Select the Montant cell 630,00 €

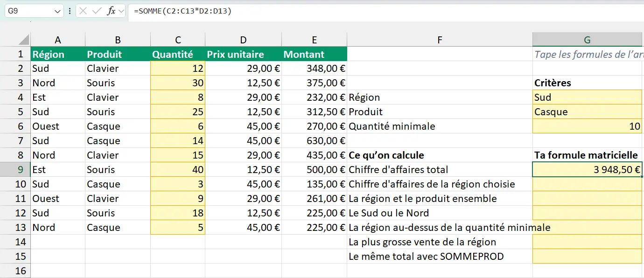315,141
